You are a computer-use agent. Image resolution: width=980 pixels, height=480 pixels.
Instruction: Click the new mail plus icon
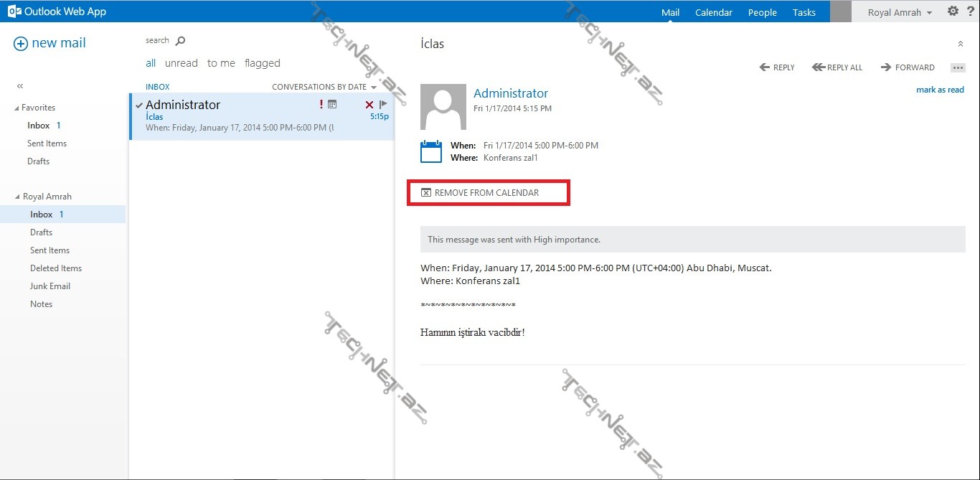pos(21,44)
